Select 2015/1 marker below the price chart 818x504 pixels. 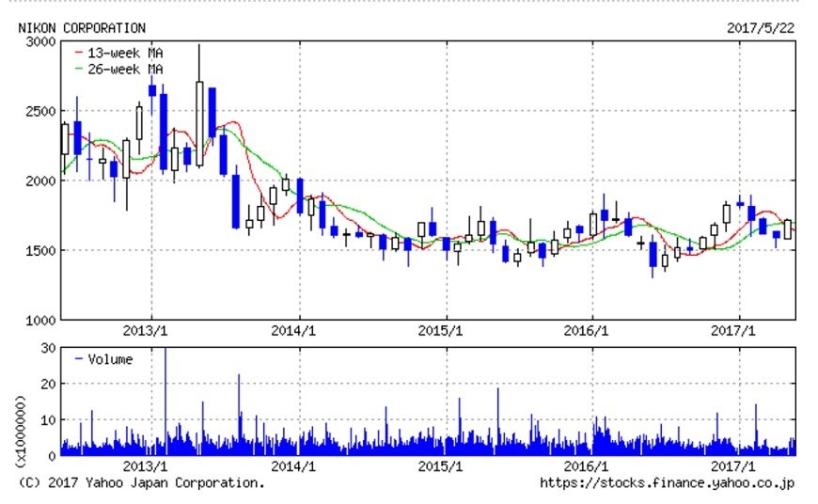[439, 332]
